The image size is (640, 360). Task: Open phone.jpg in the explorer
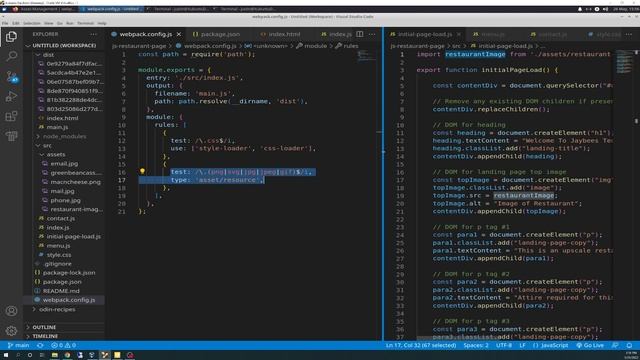click(65, 200)
